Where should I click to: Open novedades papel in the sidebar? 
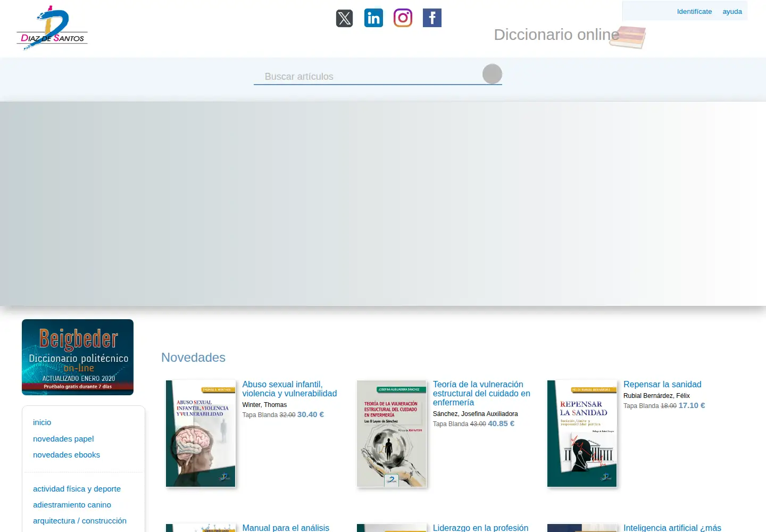point(63,439)
